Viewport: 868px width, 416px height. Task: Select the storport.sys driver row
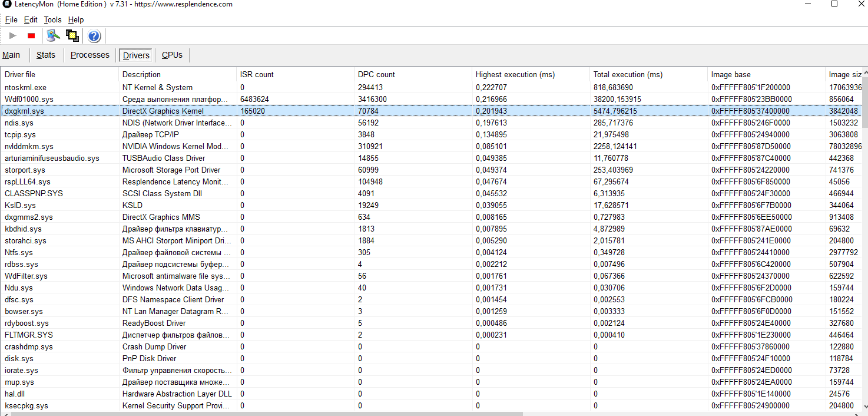(x=431, y=170)
